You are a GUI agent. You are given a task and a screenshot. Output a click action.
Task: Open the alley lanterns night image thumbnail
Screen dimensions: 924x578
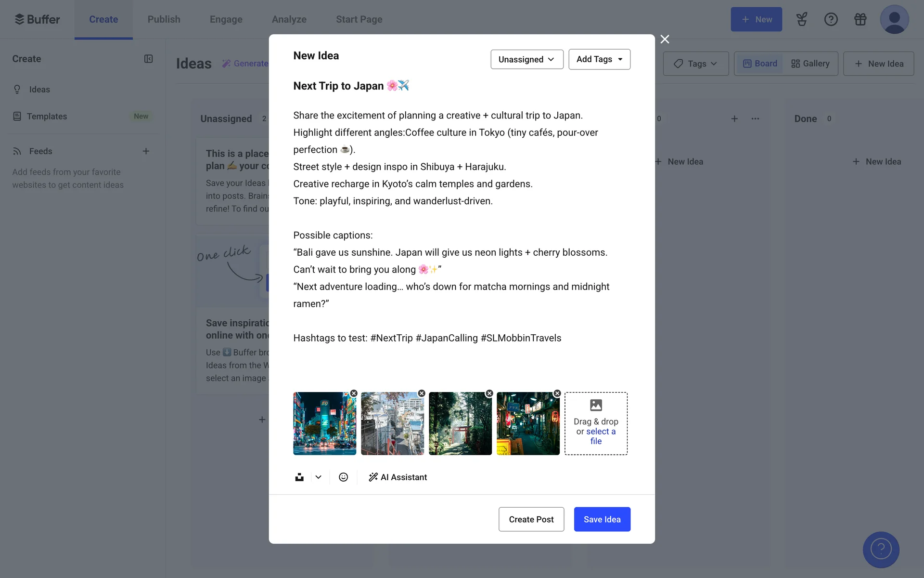[x=527, y=424]
